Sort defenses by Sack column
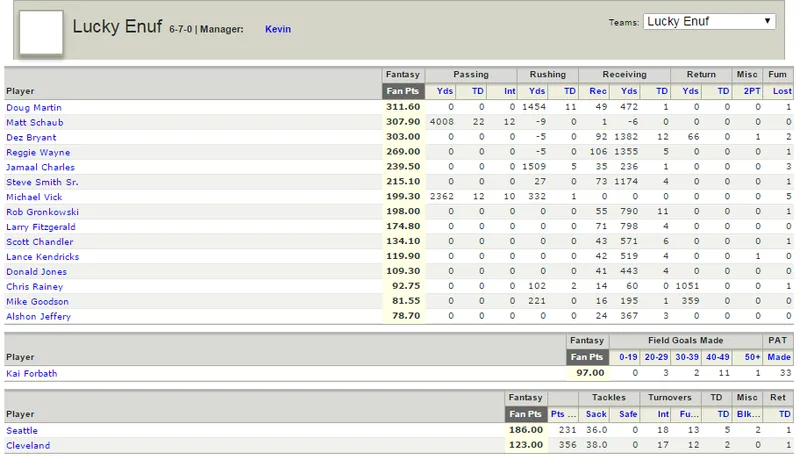The width and height of the screenshot is (800, 460). [x=596, y=414]
